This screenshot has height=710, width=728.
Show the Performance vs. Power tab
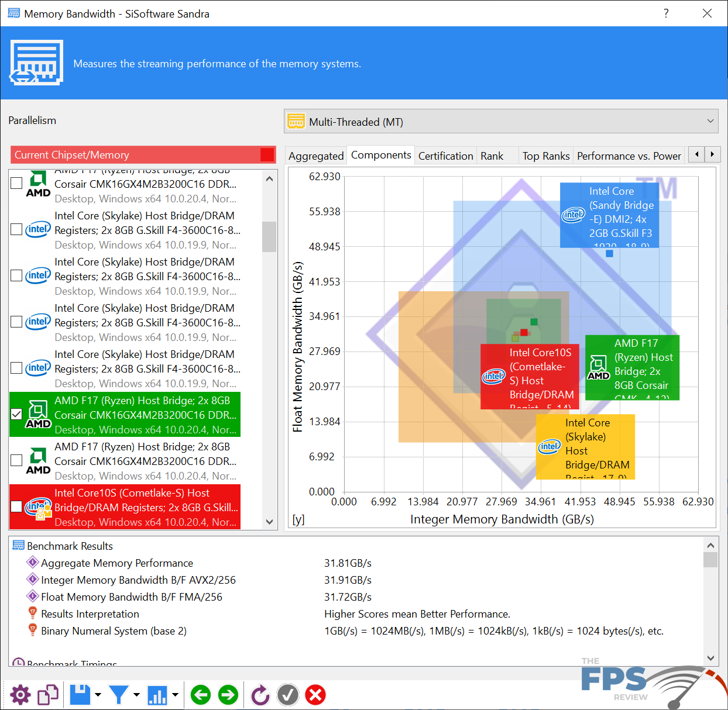click(629, 156)
